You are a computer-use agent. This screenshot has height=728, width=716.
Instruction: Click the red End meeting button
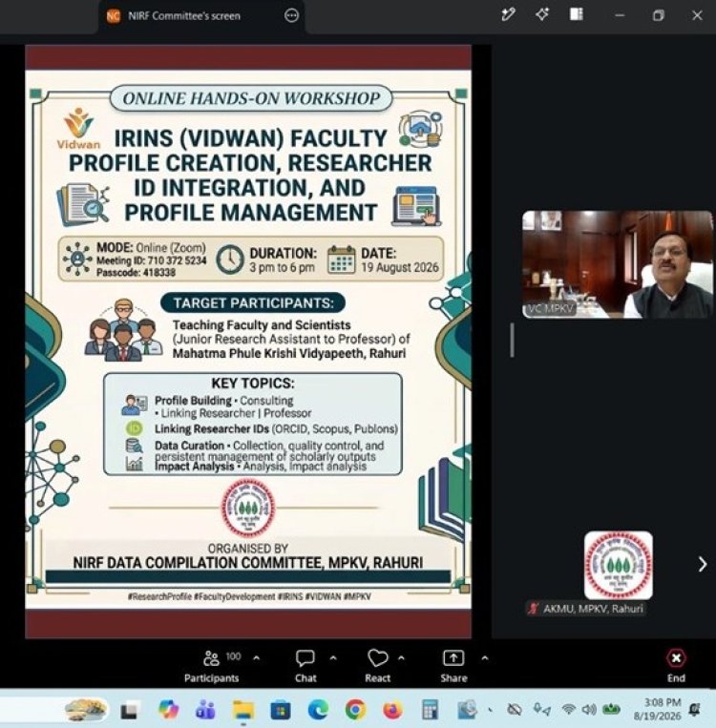(x=676, y=667)
